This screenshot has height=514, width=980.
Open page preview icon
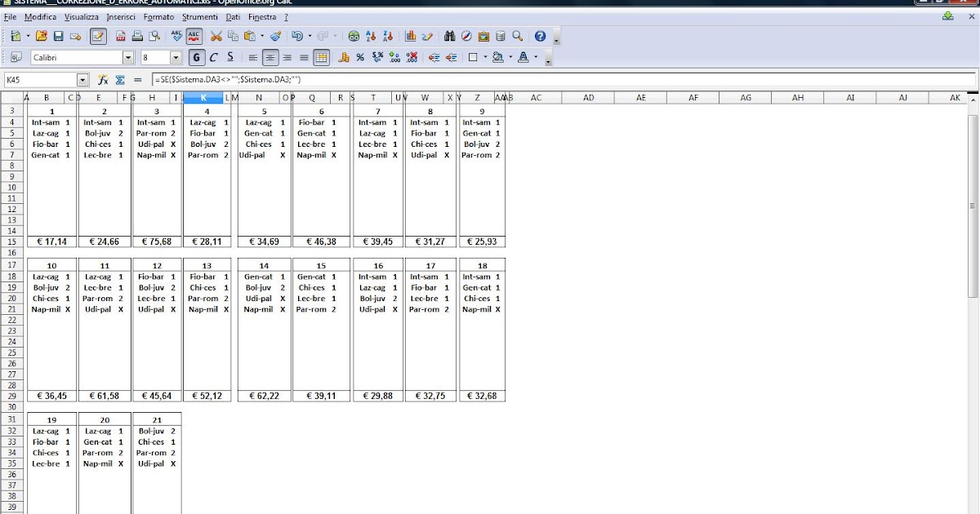(x=154, y=36)
